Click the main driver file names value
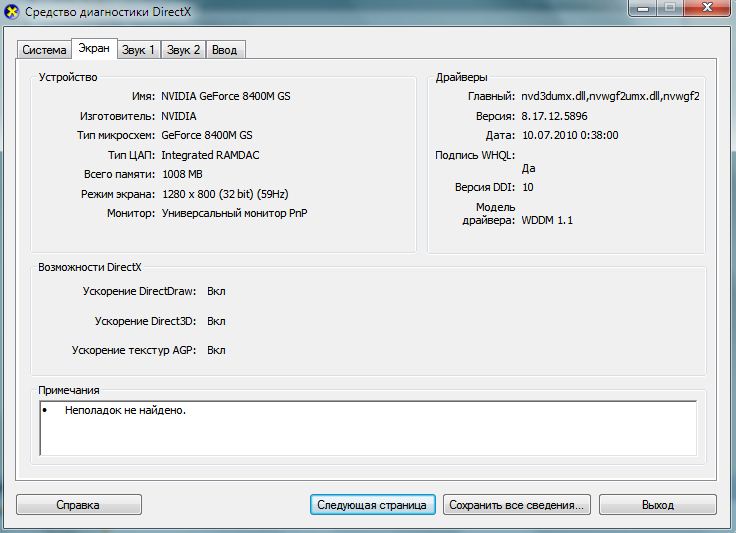Viewport: 736px width, 533px height. coord(610,97)
